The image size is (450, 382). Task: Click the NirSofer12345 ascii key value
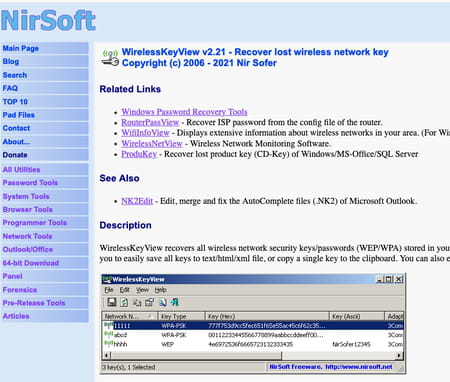(351, 344)
